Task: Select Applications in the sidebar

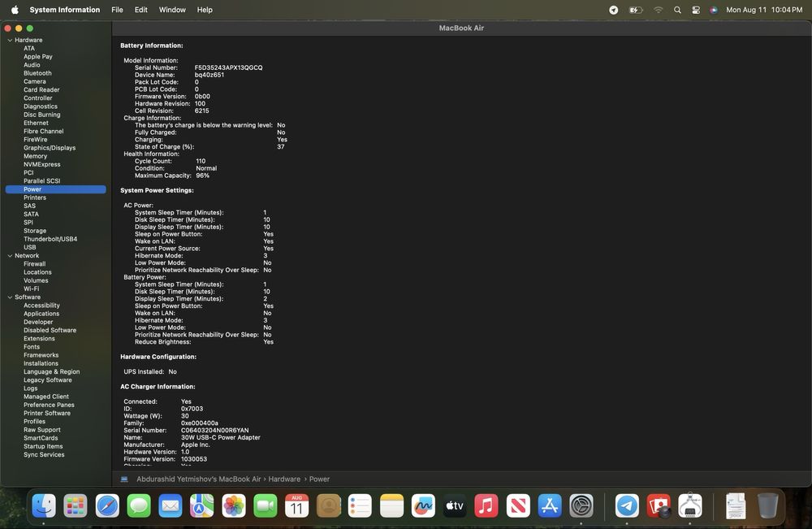Action: pos(41,314)
